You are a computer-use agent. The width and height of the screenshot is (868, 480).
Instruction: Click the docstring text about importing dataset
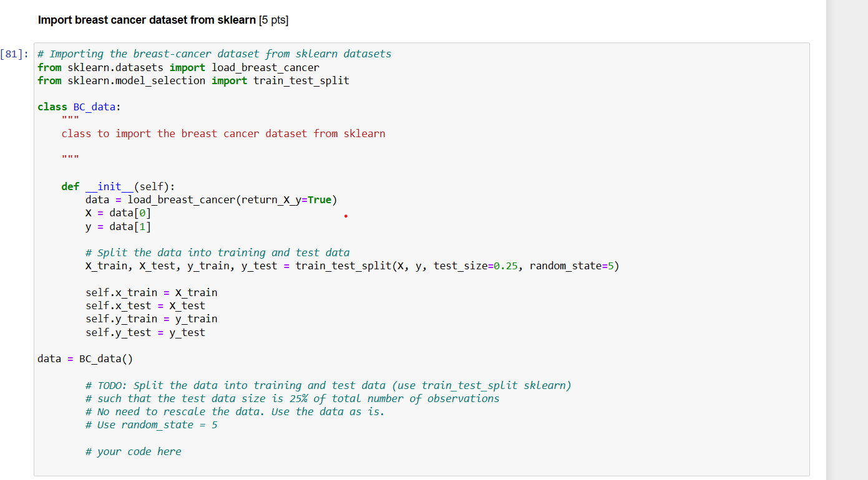[x=223, y=133]
